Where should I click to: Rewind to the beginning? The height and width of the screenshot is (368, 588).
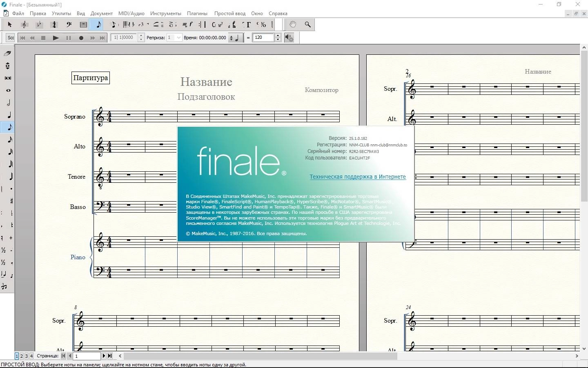(22, 38)
